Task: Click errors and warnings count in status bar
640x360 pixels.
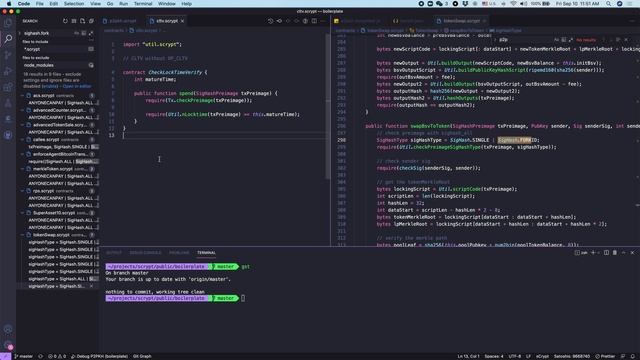Action: [x=57, y=356]
